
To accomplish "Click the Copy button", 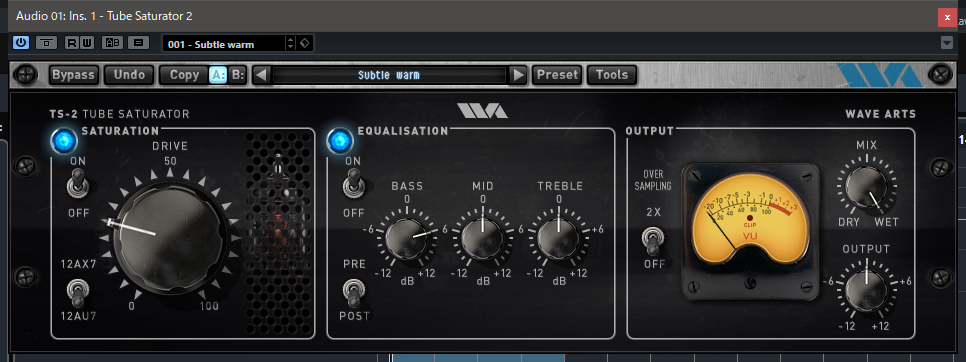I will coord(184,75).
